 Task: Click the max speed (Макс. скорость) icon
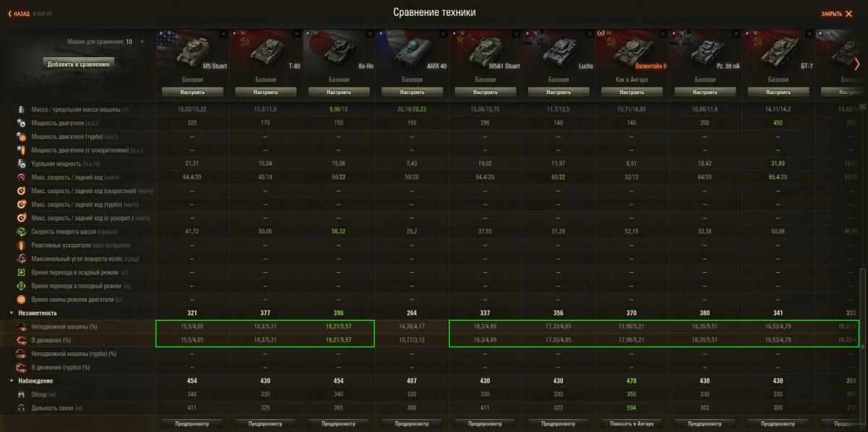pyautogui.click(x=22, y=177)
